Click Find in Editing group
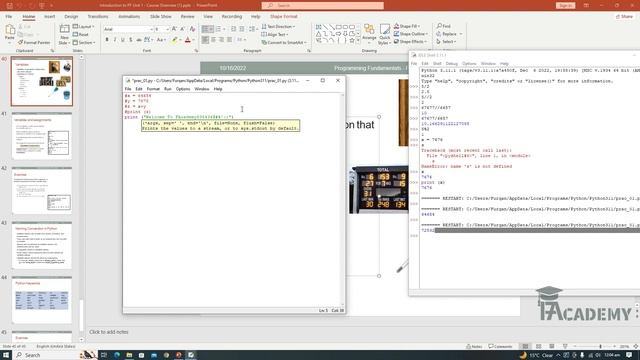Image resolution: width=640 pixels, height=360 pixels. point(444,26)
